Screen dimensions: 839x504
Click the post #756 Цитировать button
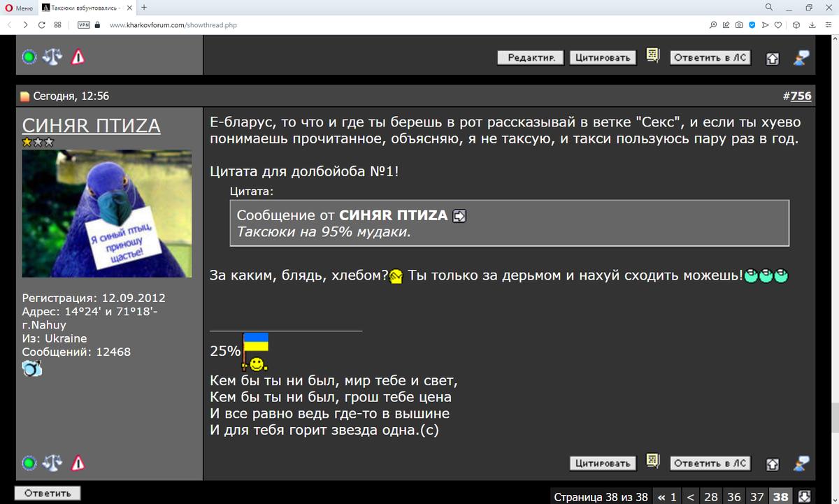603,463
